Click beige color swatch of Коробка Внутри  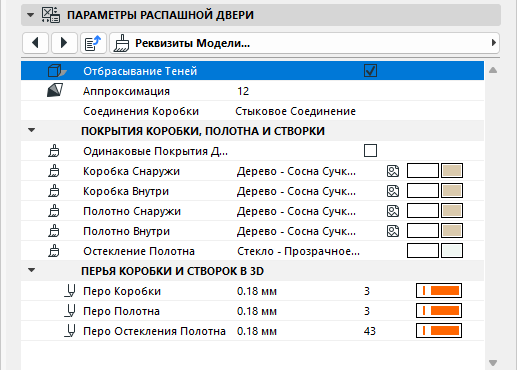[452, 191]
